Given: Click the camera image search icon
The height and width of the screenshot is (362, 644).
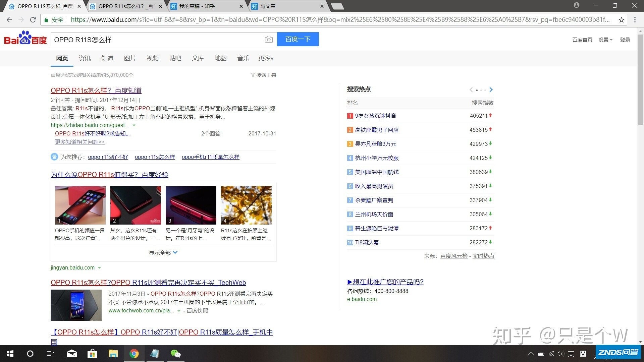Looking at the screenshot, I should click(269, 40).
